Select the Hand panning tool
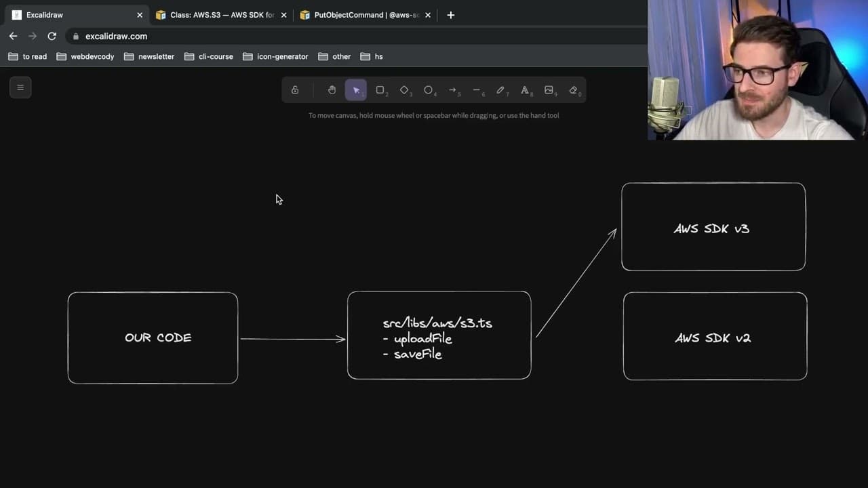Screen dimensions: 868x488 (x=332, y=90)
